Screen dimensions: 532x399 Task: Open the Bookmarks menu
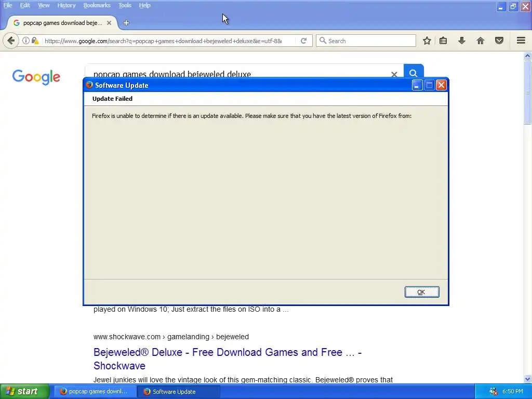coord(97,5)
